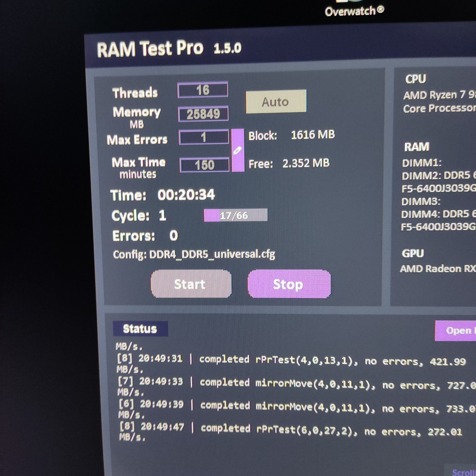
Task: Click the Block value 1616 MB
Action: 313,134
